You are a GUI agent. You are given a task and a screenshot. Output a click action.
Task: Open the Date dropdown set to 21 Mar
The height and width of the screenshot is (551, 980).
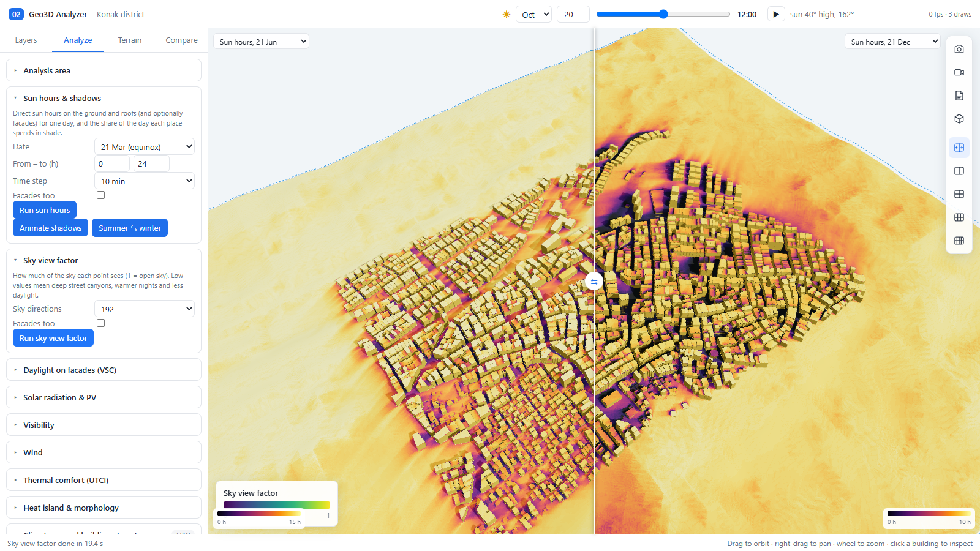pyautogui.click(x=145, y=147)
